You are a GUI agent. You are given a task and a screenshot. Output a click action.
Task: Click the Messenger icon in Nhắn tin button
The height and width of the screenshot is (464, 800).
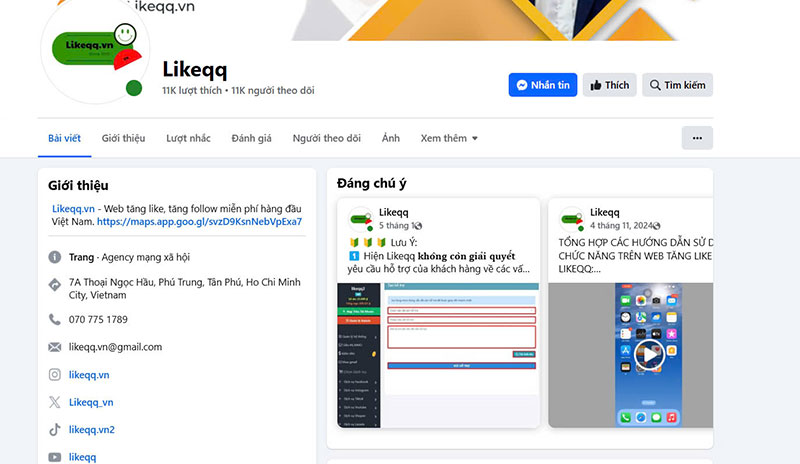(521, 85)
